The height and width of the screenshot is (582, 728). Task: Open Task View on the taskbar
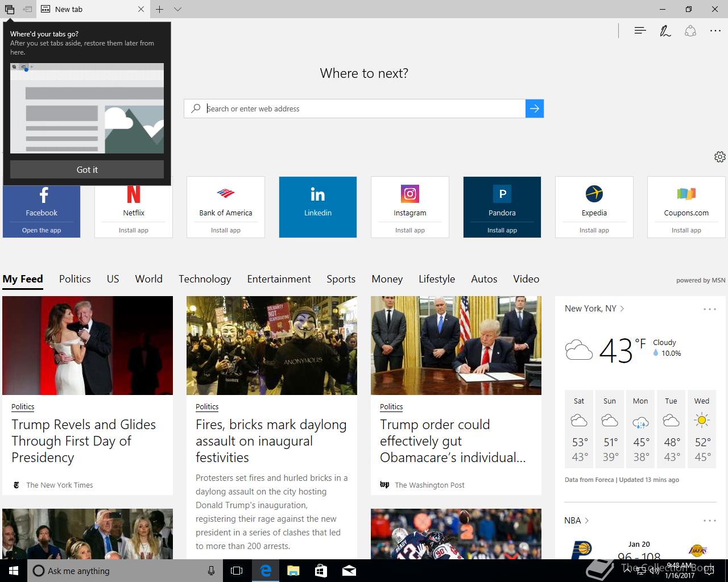click(x=237, y=571)
